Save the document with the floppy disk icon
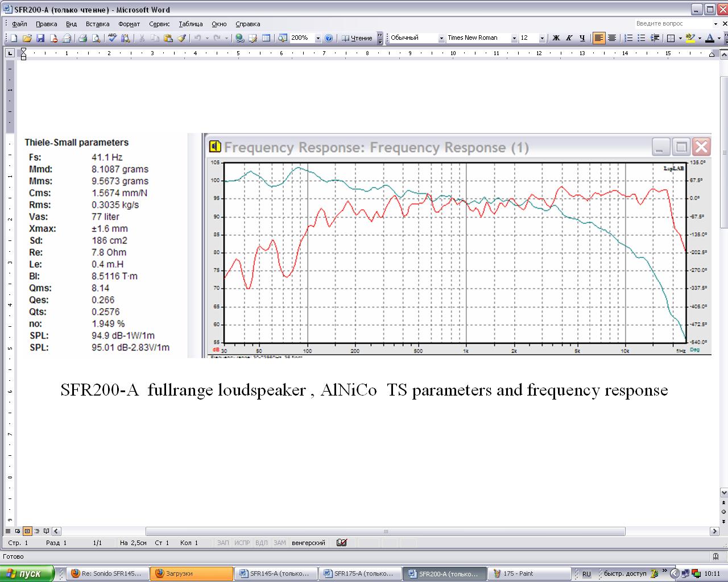Viewport: 728px width, 582px height. coord(40,38)
